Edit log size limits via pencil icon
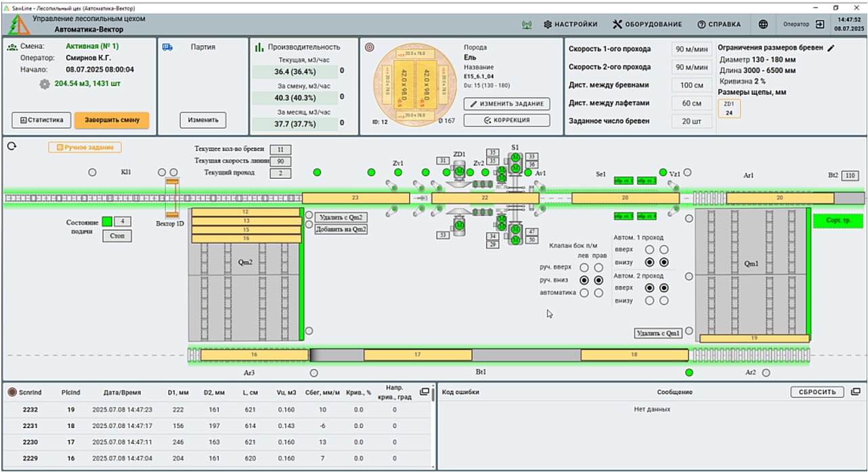 tap(831, 48)
